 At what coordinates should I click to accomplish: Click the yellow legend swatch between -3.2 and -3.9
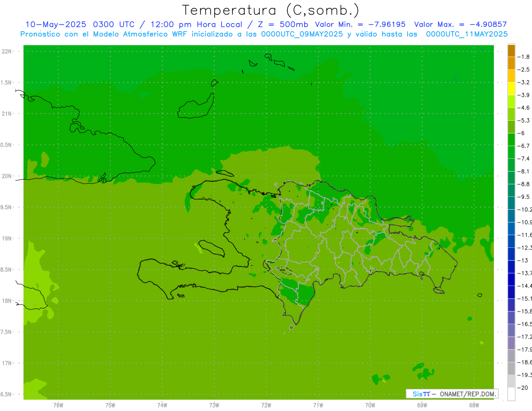tap(511, 89)
